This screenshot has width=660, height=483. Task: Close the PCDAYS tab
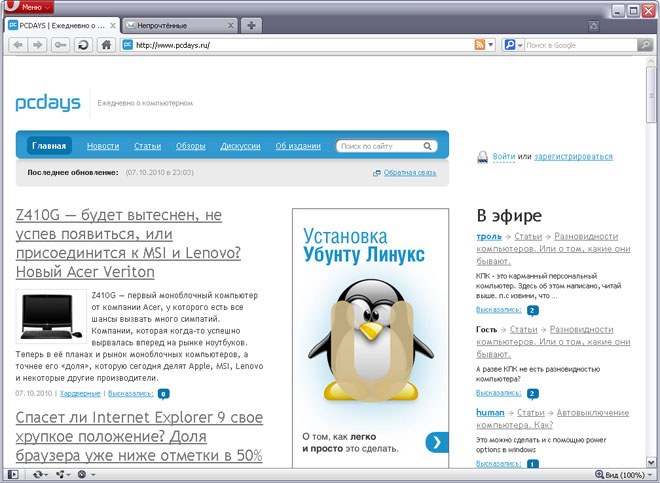[x=113, y=26]
